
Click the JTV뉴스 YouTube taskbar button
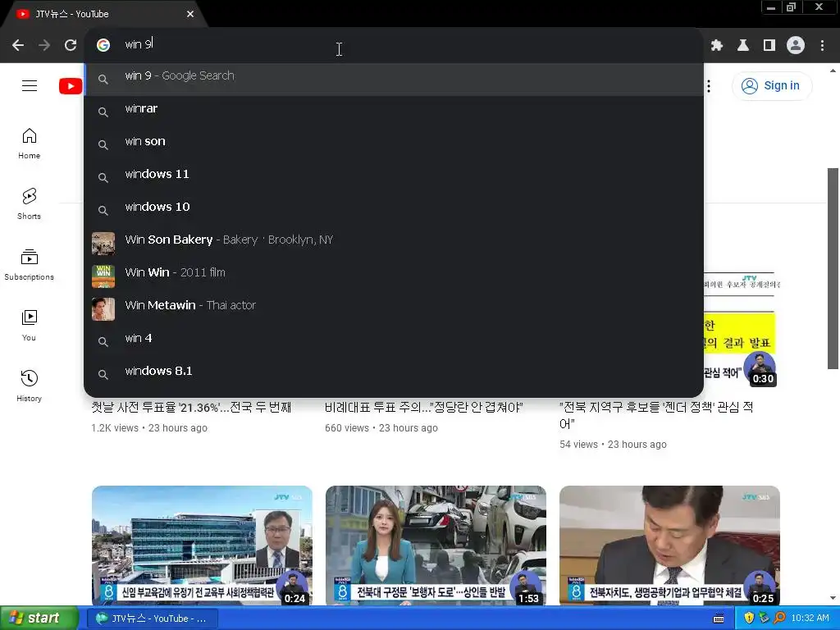153,619
